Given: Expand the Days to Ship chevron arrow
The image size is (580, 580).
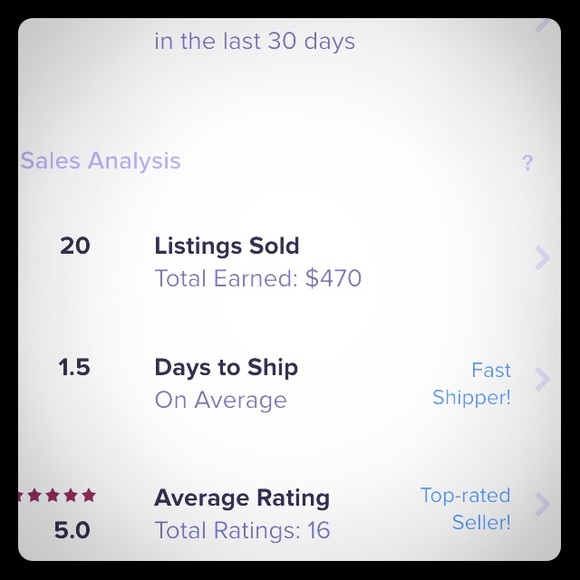Looking at the screenshot, I should point(543,379).
